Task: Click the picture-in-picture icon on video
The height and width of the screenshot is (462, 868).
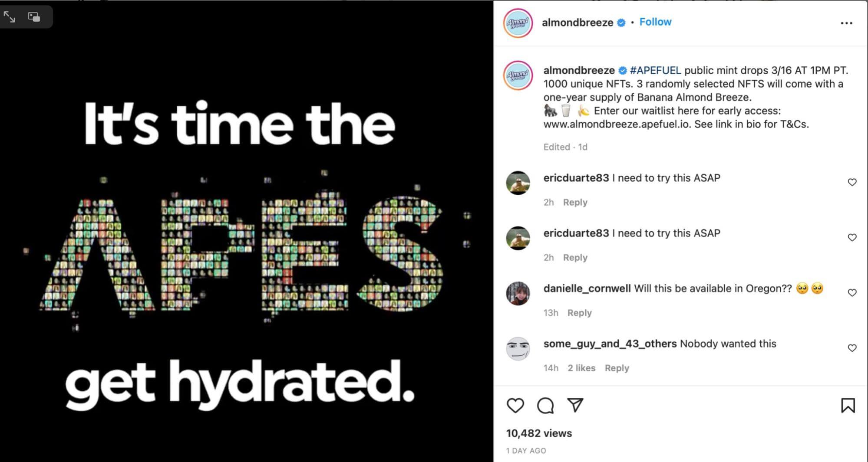Action: click(34, 17)
